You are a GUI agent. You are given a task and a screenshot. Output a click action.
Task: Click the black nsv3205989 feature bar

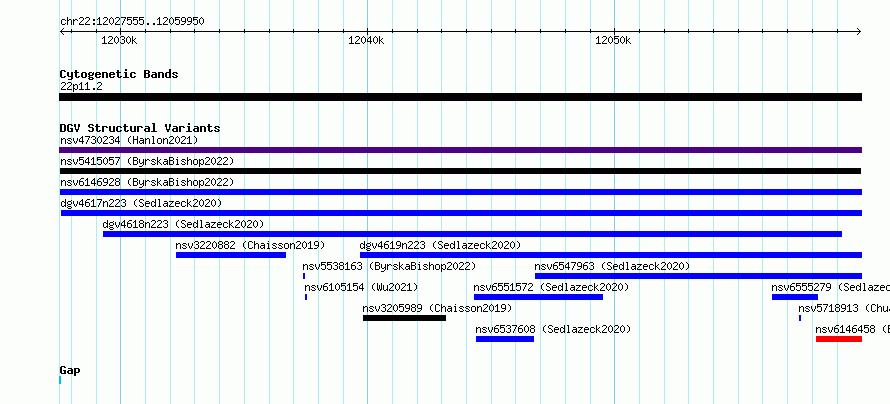(404, 318)
